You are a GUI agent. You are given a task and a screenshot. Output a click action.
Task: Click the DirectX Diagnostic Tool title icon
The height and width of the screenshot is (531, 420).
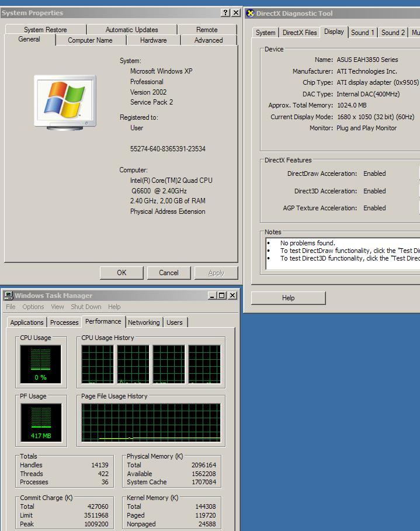[251, 13]
